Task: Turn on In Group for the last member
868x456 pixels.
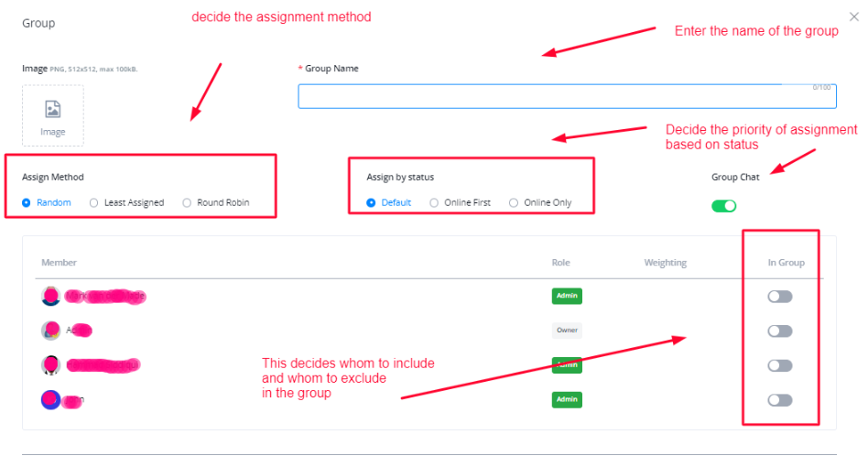Action: 779,400
